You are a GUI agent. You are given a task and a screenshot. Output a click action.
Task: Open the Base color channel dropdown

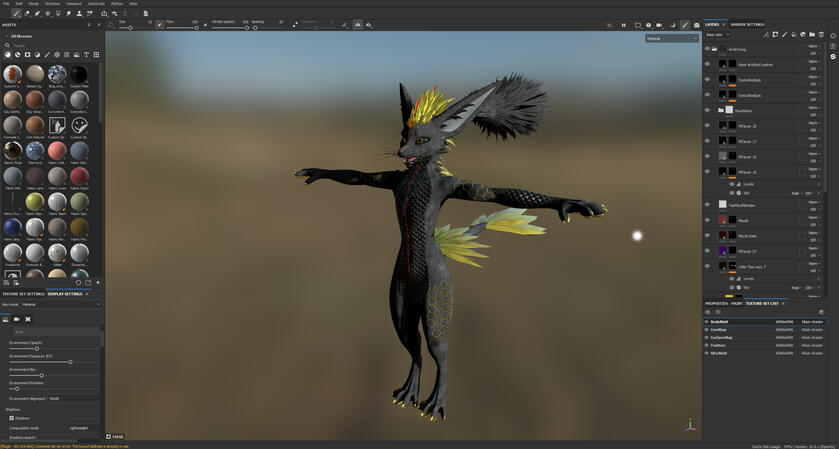pyautogui.click(x=718, y=35)
